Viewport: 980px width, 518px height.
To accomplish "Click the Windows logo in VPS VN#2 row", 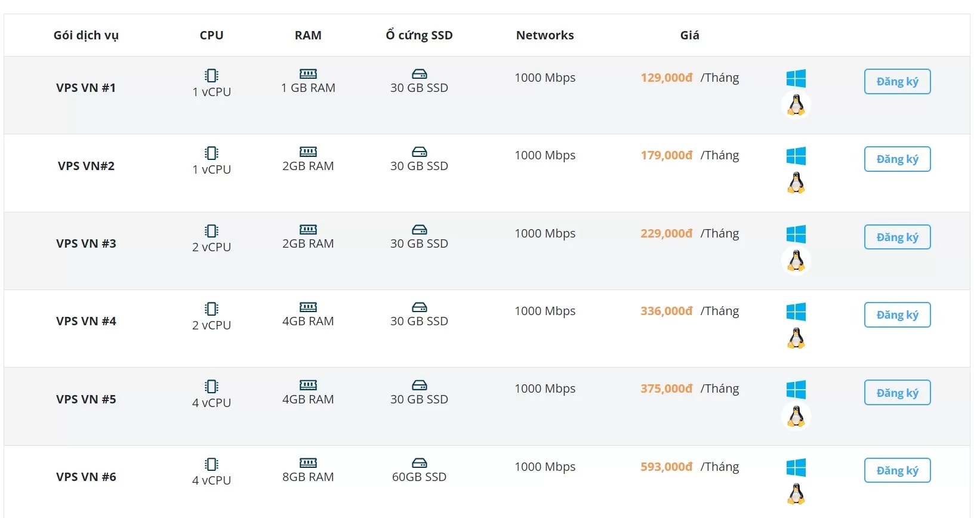I will [796, 156].
